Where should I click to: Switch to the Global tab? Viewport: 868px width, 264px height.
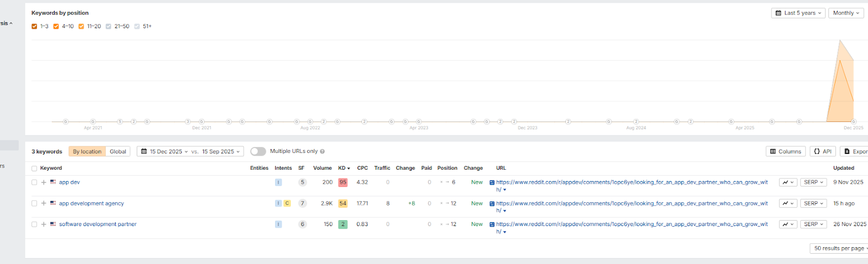pos(118,152)
